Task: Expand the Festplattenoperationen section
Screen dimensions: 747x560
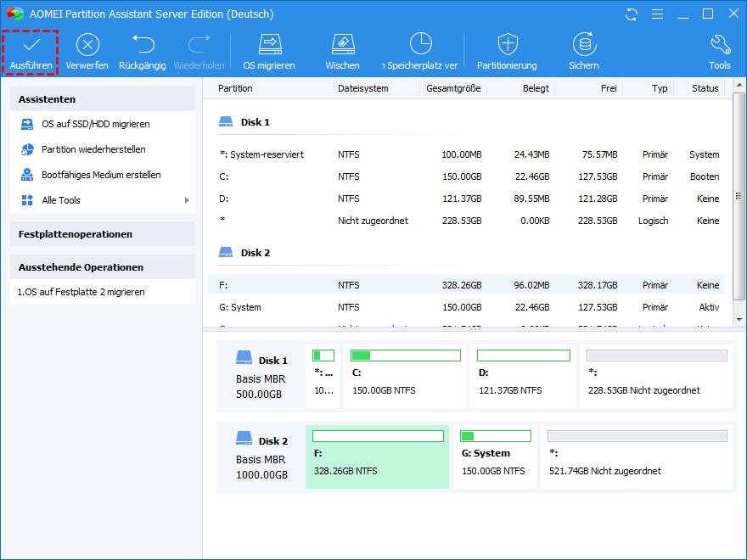Action: tap(103, 234)
